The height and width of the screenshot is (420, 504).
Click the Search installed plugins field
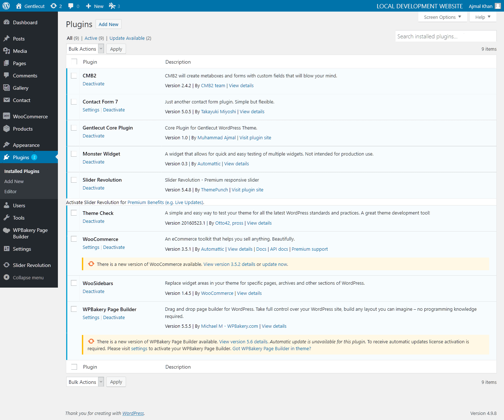[x=445, y=37]
